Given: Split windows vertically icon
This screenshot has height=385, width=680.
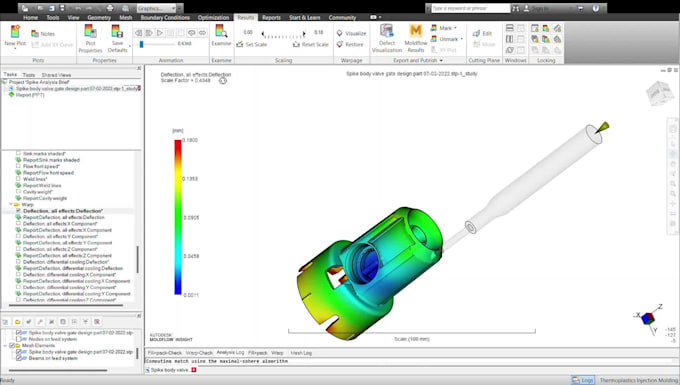Looking at the screenshot, I should coord(510,39).
